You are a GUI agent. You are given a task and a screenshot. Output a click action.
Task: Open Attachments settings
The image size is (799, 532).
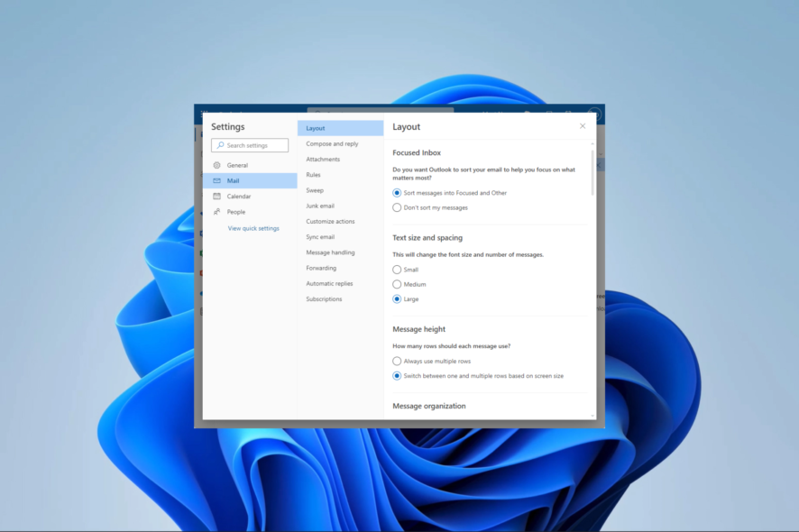[x=340, y=159]
